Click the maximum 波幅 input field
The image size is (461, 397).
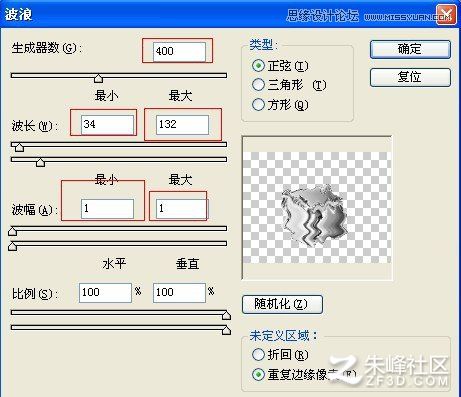(x=181, y=209)
